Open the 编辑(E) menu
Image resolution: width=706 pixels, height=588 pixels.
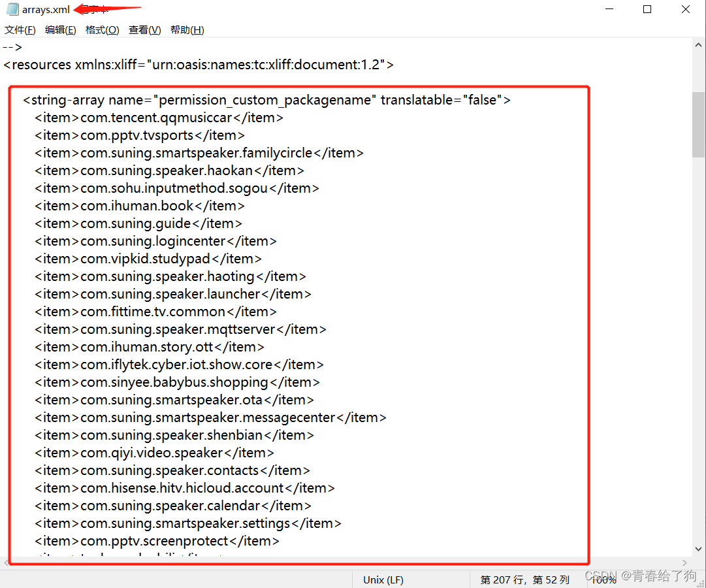(60, 30)
